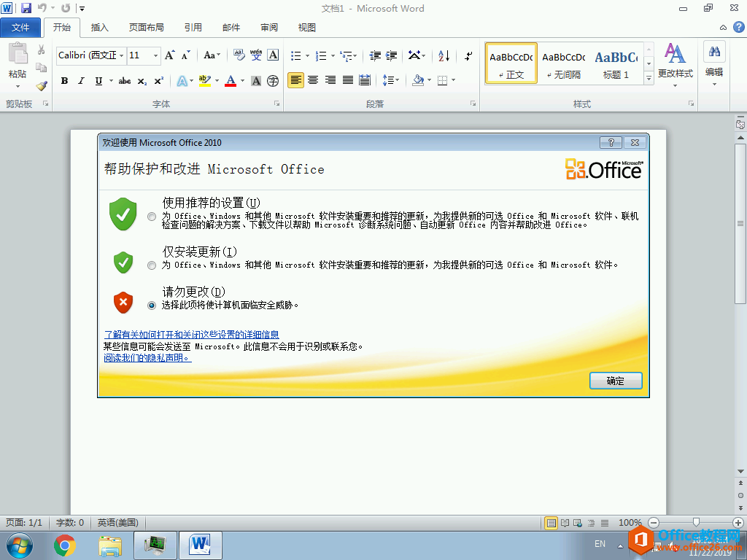Expand the highlight color dropdown arrow

217,81
